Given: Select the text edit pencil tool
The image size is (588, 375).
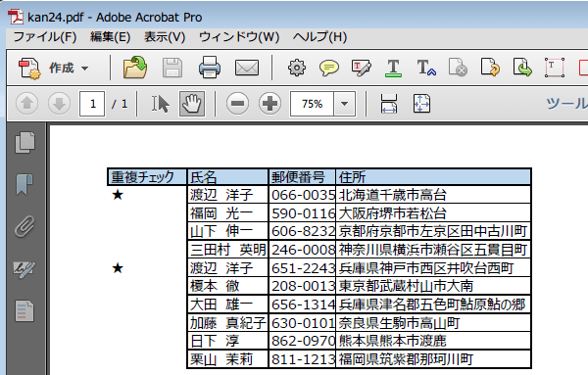Looking at the screenshot, I should pyautogui.click(x=361, y=69).
